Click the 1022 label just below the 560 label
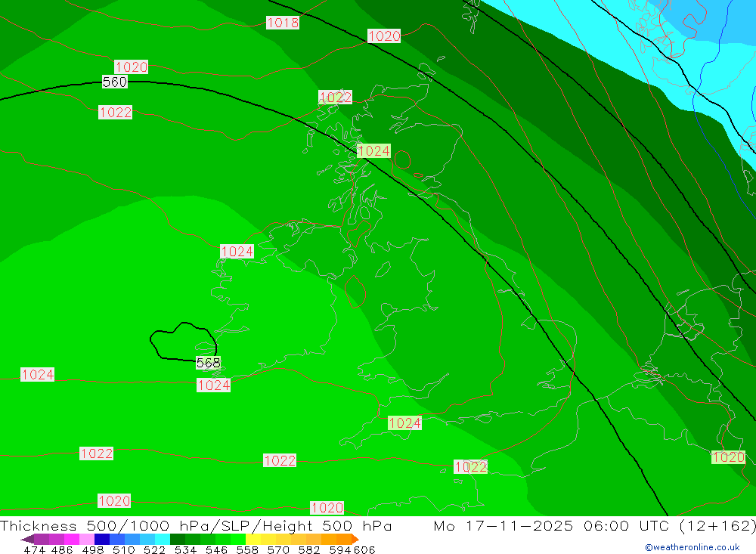The width and height of the screenshot is (756, 554). point(115,113)
